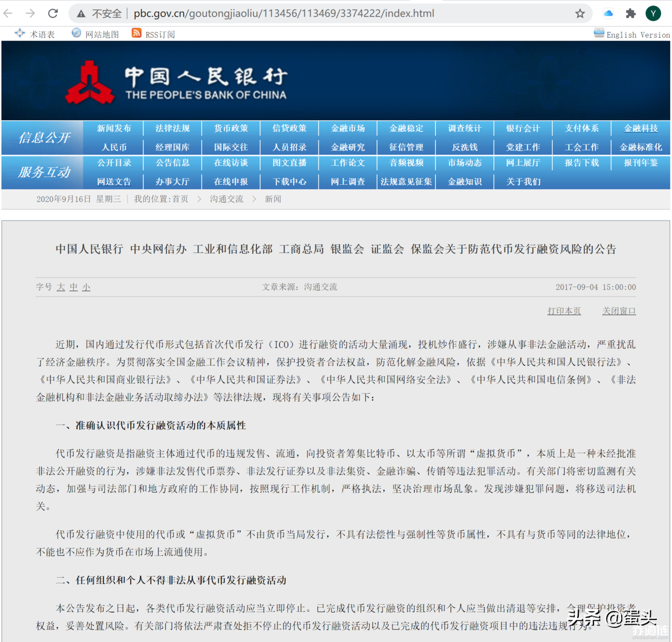
Task: Click the browser forward arrow
Action: pyautogui.click(x=30, y=13)
